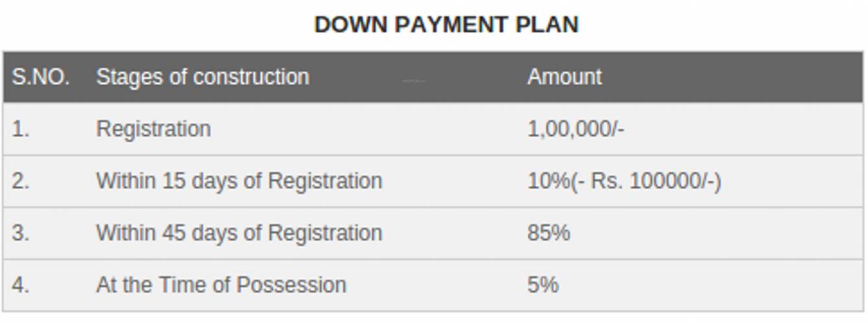
Task: Click serial number 1. cell
Action: pos(21,129)
